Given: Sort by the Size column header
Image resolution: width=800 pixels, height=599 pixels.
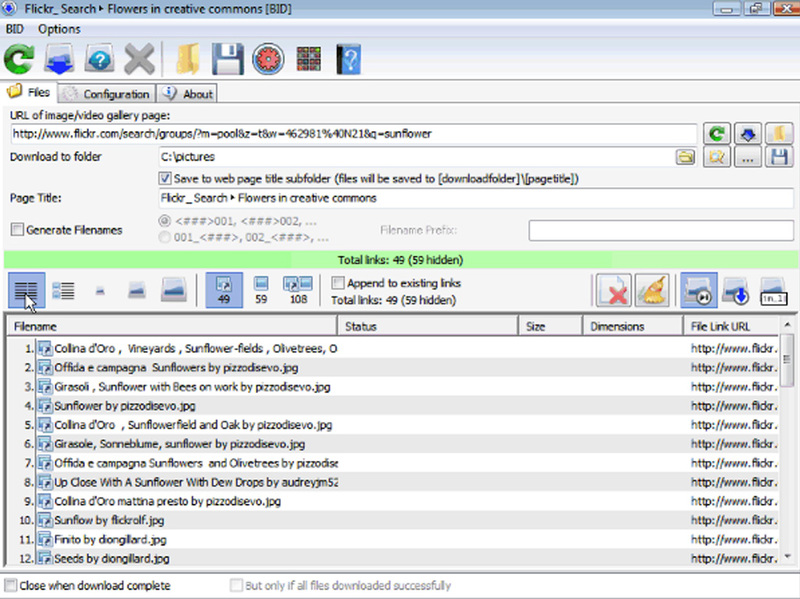Looking at the screenshot, I should click(551, 327).
